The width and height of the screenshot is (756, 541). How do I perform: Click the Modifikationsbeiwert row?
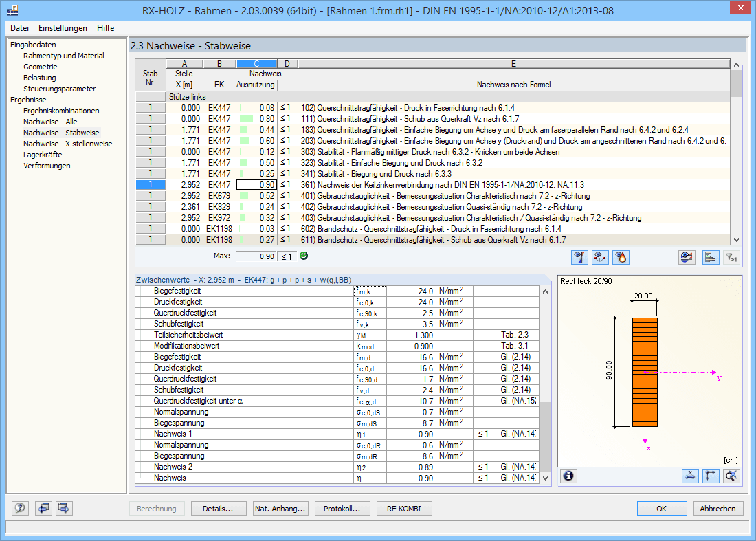[x=337, y=346]
